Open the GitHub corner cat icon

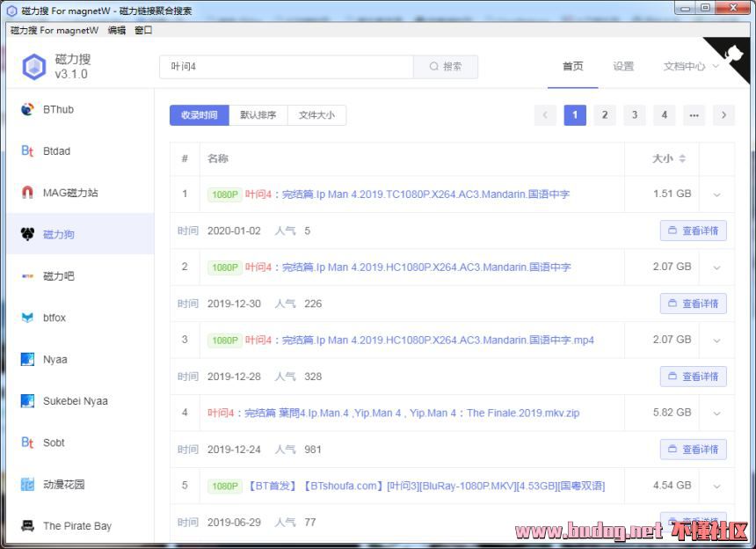pyautogui.click(x=734, y=53)
